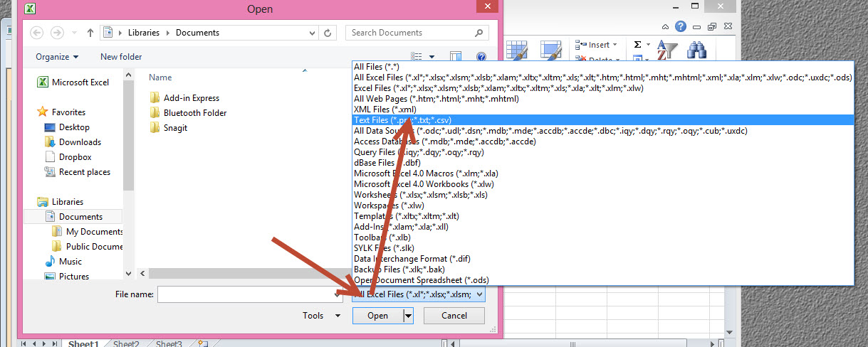Click New folder button
Screen dimensions: 868x347
click(x=121, y=57)
